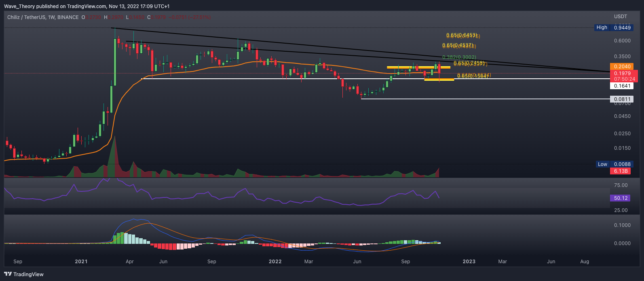Click the 0.1000 MACD scale value
This screenshot has width=644, height=281.
(622, 225)
